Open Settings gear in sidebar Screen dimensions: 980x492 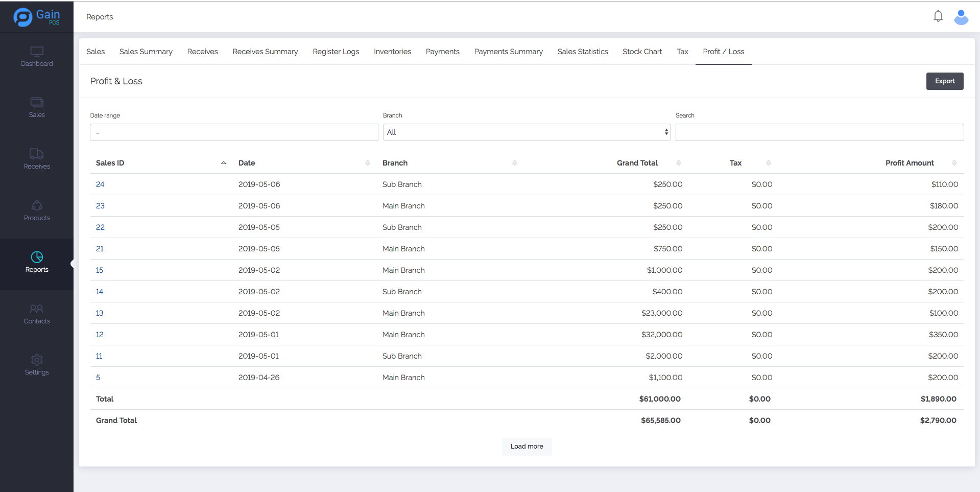click(x=37, y=360)
